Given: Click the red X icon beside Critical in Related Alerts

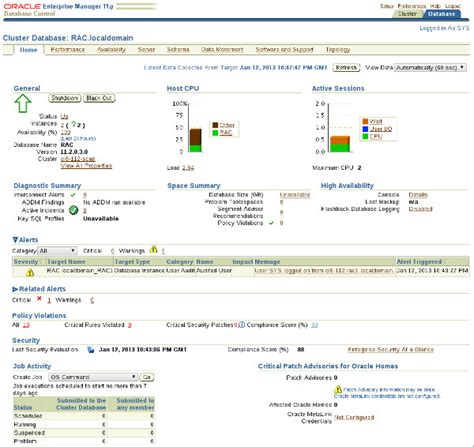Looking at the screenshot, I should pyautogui.click(x=39, y=299).
